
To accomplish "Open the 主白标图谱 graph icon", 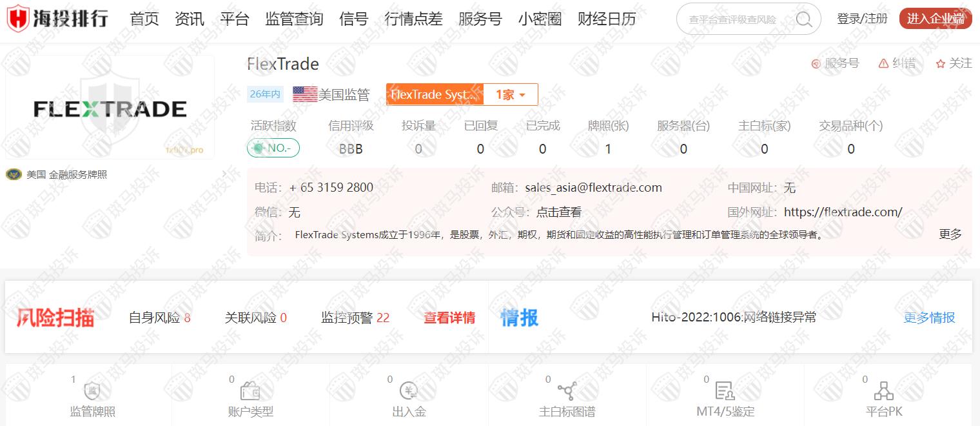I will point(567,391).
